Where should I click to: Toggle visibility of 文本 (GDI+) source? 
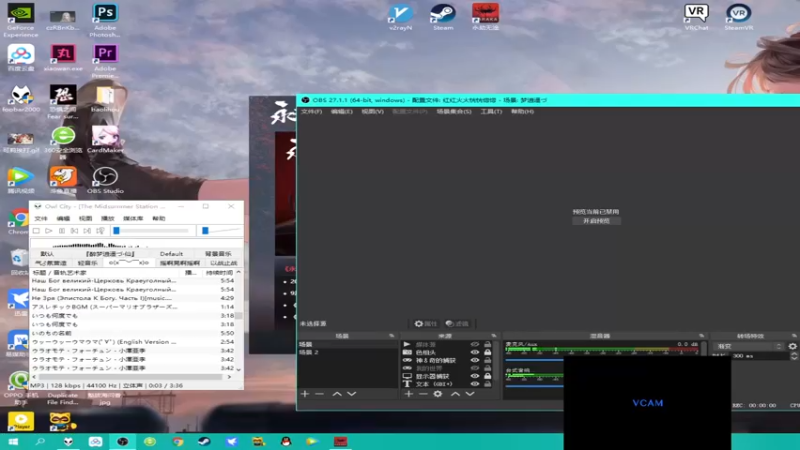(x=474, y=384)
